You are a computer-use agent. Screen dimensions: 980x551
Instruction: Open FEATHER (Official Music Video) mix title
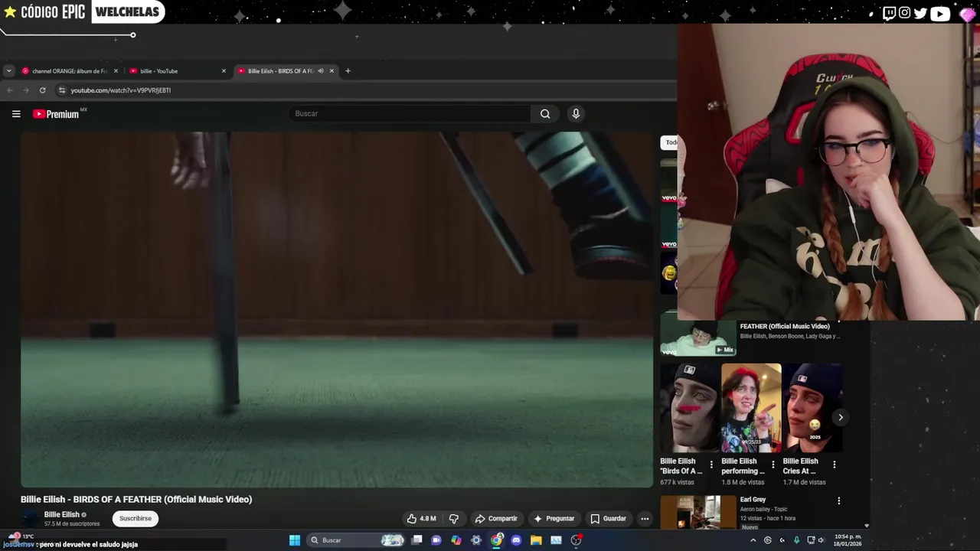(785, 327)
